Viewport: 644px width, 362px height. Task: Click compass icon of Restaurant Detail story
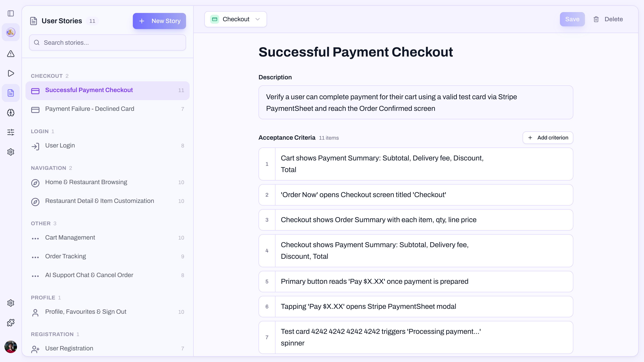(35, 202)
